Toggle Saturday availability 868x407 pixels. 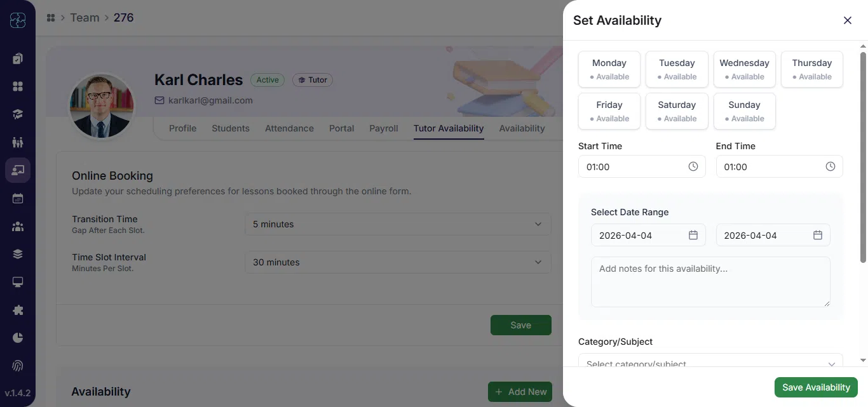pos(677,111)
